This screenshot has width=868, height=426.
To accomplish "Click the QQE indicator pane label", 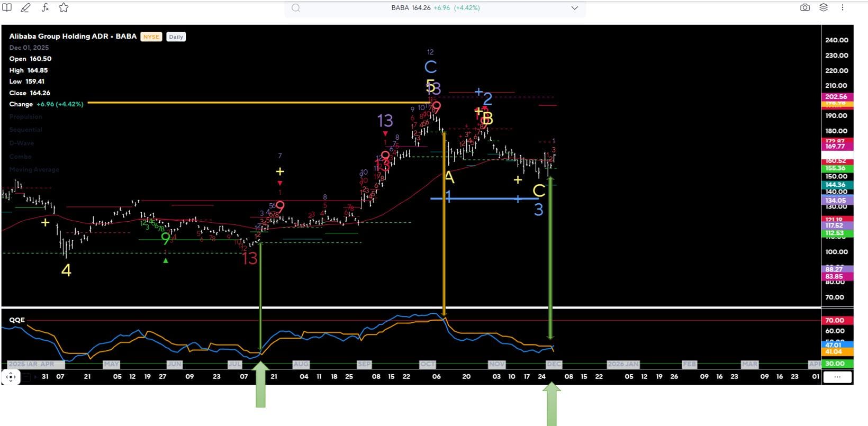I will click(17, 320).
